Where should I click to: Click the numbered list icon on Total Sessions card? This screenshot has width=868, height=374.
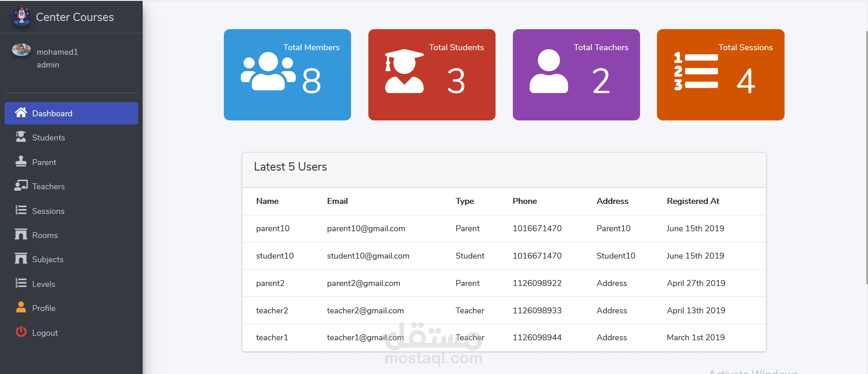coord(696,72)
